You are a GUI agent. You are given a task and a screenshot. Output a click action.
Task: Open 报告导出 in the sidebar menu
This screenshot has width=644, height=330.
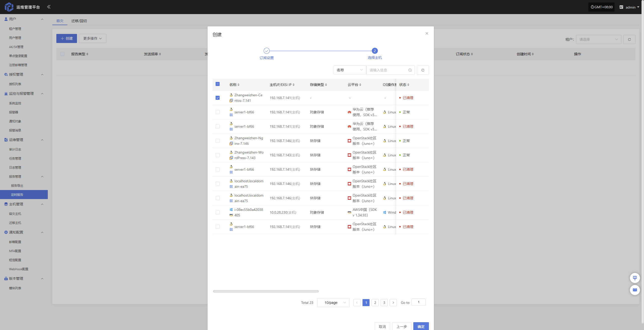pyautogui.click(x=17, y=185)
